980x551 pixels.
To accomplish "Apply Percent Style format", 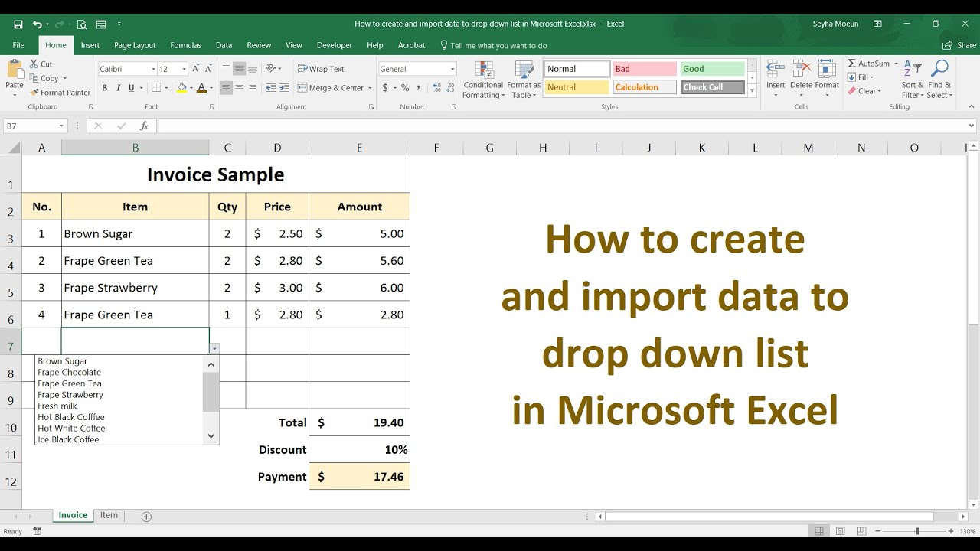I will [405, 88].
